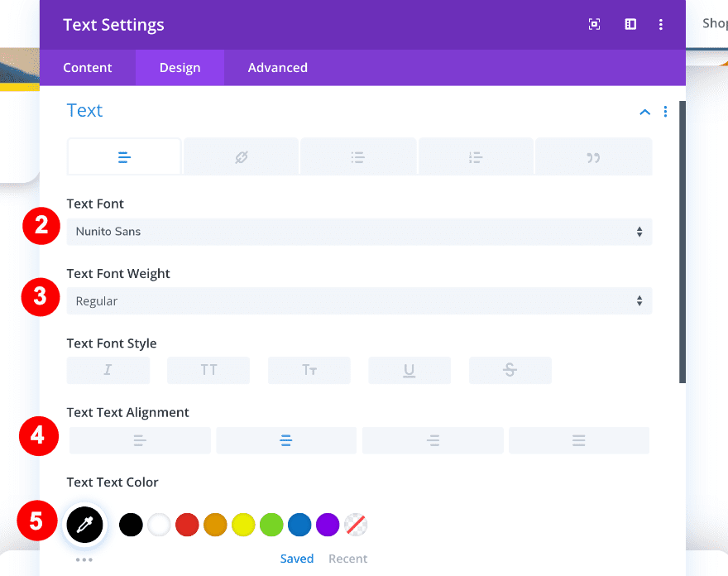Switch to the Content tab
728x576 pixels.
[x=88, y=68]
